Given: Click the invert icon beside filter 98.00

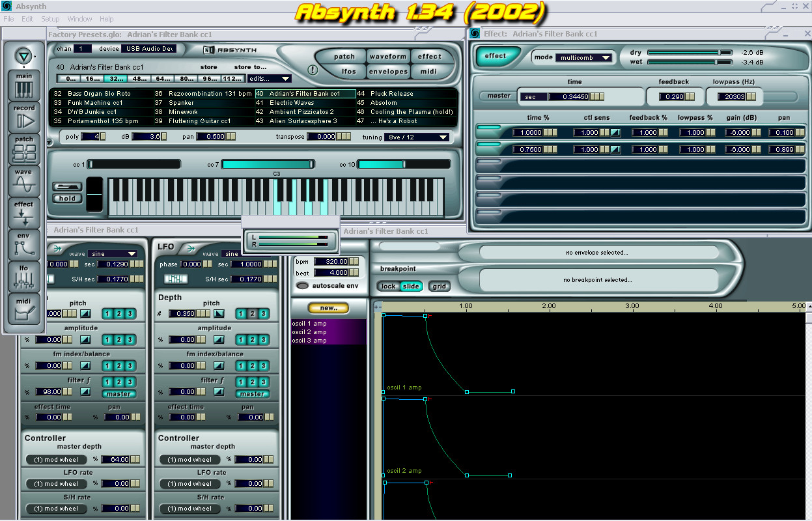Looking at the screenshot, I should [x=85, y=391].
